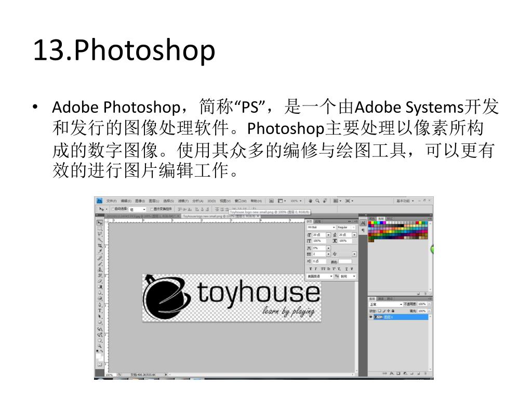This screenshot has height=399, width=532.
Task: Select the Eraser tool
Action: coord(100,281)
